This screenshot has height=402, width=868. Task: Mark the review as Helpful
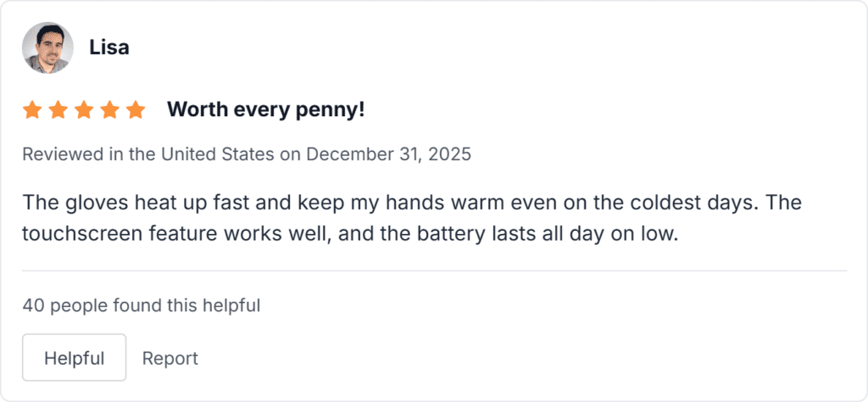(74, 358)
